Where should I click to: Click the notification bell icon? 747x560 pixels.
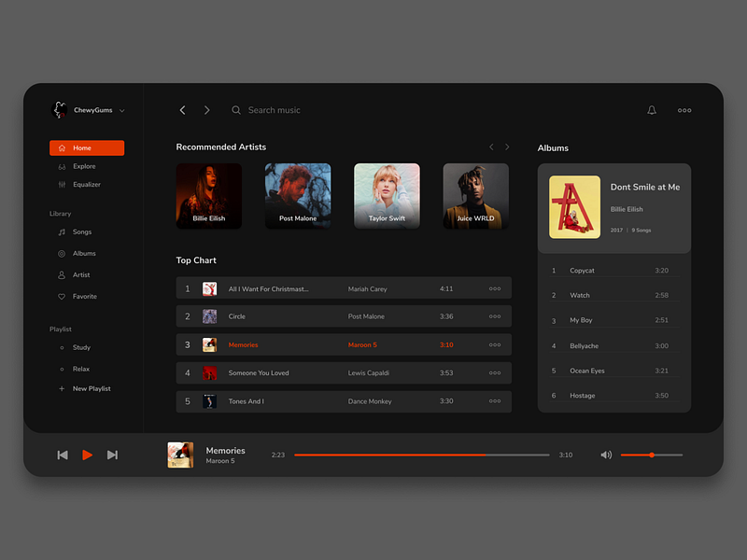[x=652, y=110]
